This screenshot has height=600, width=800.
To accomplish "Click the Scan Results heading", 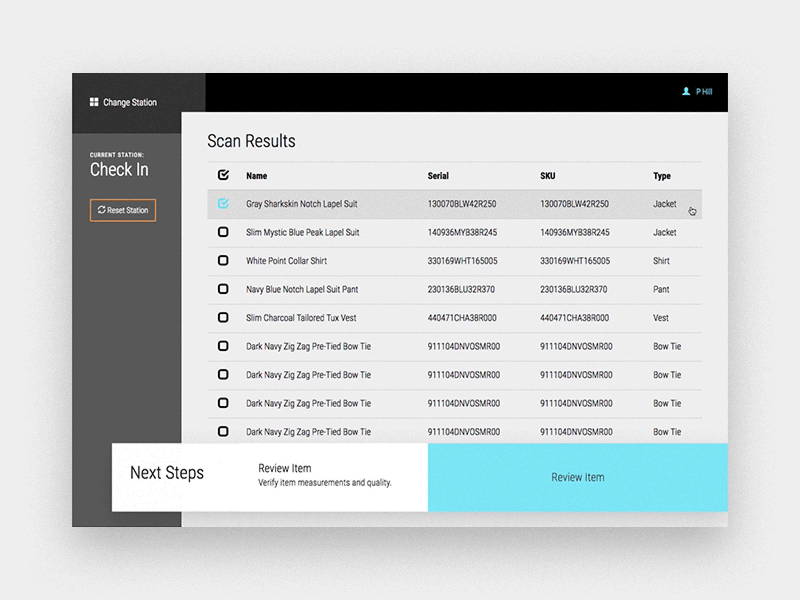I will (251, 141).
